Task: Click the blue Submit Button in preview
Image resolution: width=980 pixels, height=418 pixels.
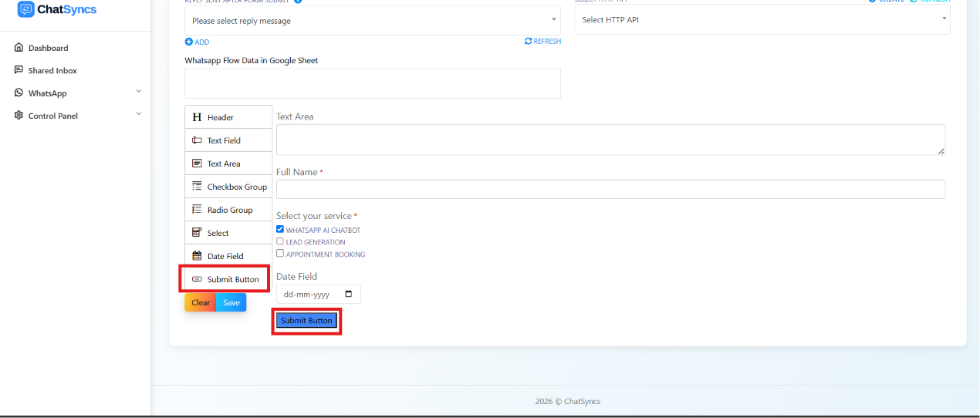Action: tap(306, 320)
